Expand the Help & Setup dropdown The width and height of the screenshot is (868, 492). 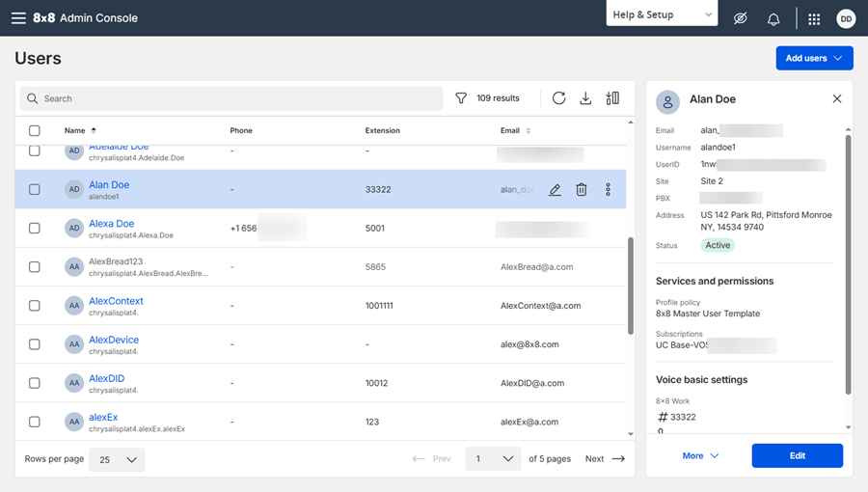662,14
